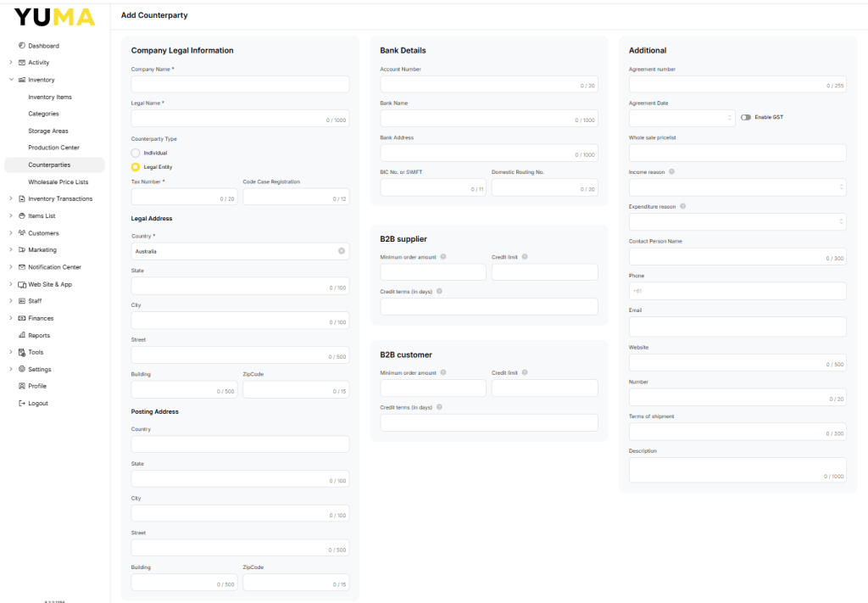The width and height of the screenshot is (868, 603).
Task: Expand the Customers chevron
Action: pyautogui.click(x=10, y=232)
